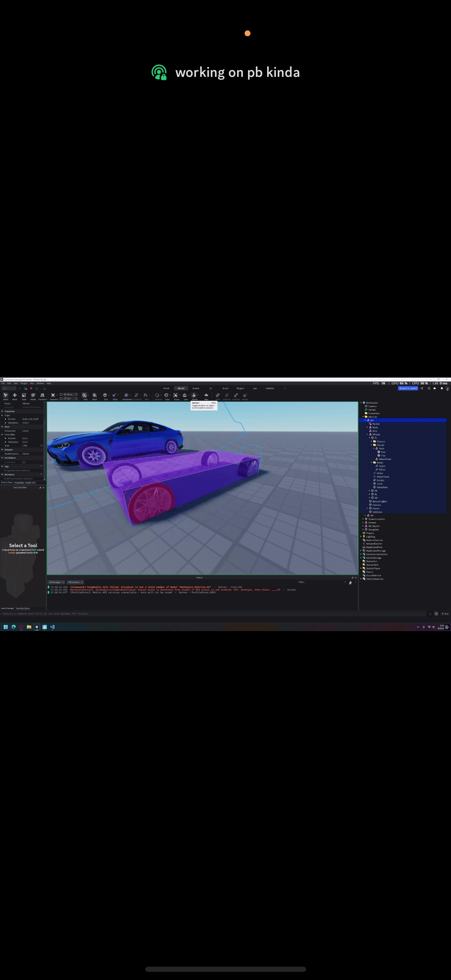
Task: Expand the Body model node
Action: point(367,427)
